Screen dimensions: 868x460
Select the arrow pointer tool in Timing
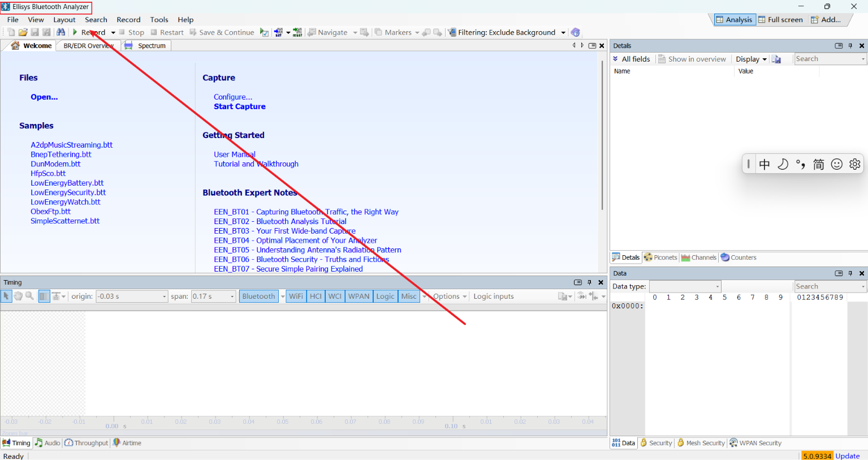click(6, 296)
